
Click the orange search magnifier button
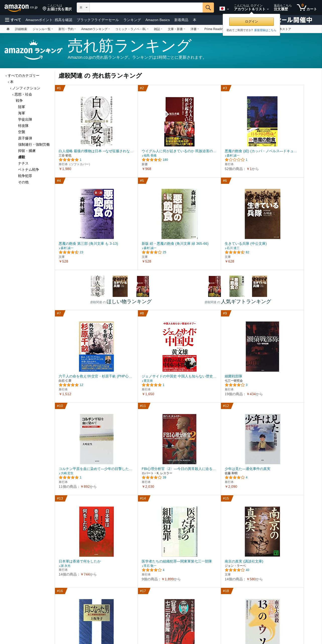tap(208, 8)
